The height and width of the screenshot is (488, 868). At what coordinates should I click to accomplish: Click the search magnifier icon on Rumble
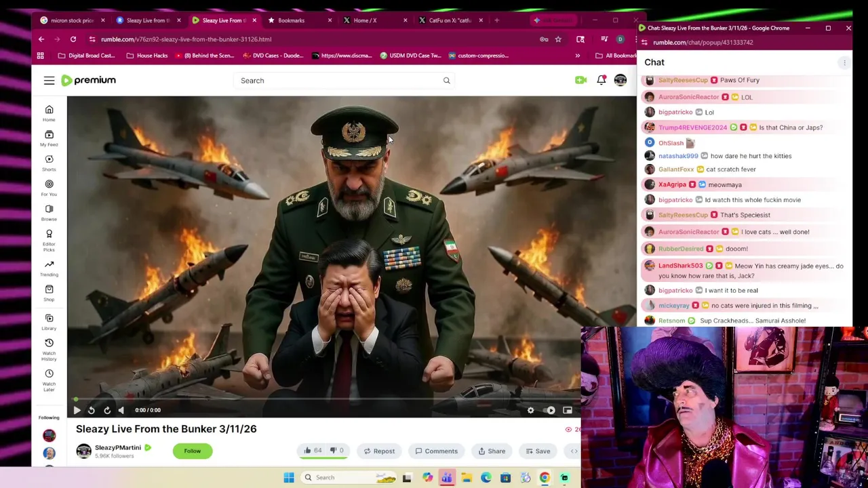446,81
